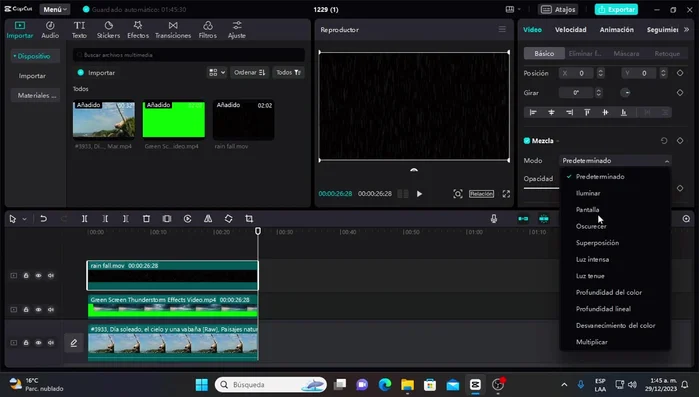Switch to the Velocidad tab
The image size is (699, 397).
click(571, 29)
